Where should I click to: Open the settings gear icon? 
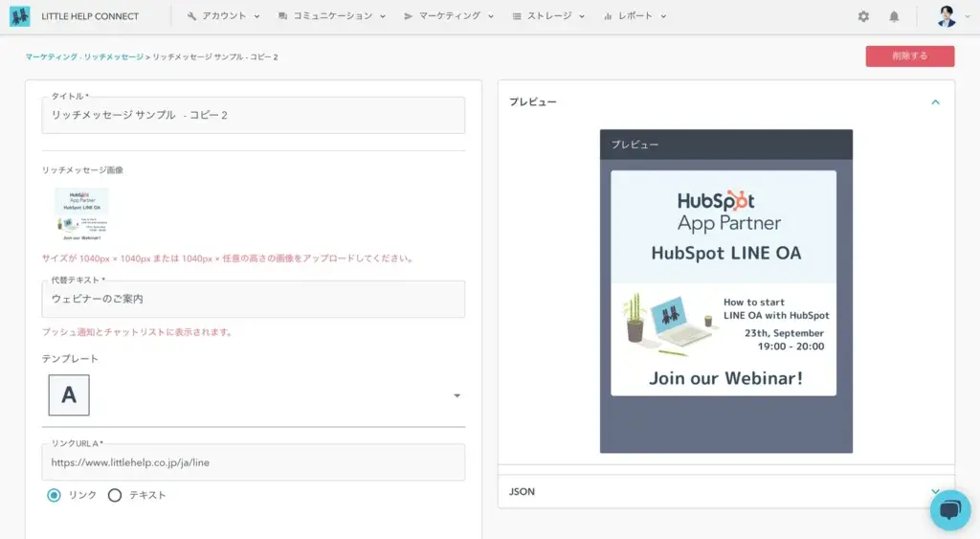coord(863,16)
